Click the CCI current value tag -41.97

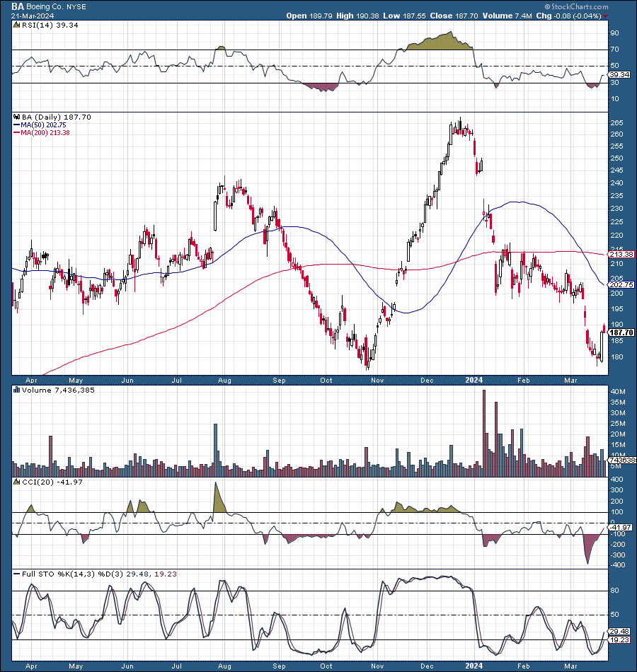point(620,527)
